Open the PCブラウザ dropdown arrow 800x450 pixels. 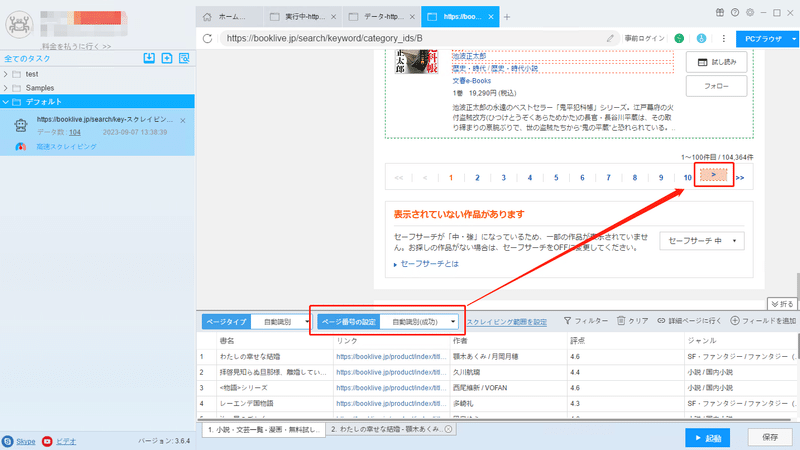(794, 39)
